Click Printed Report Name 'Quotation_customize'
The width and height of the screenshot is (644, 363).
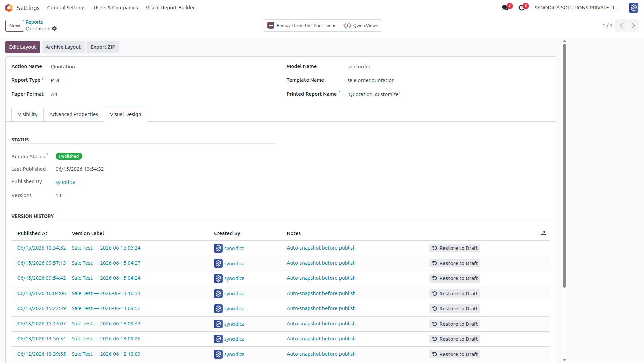click(373, 94)
